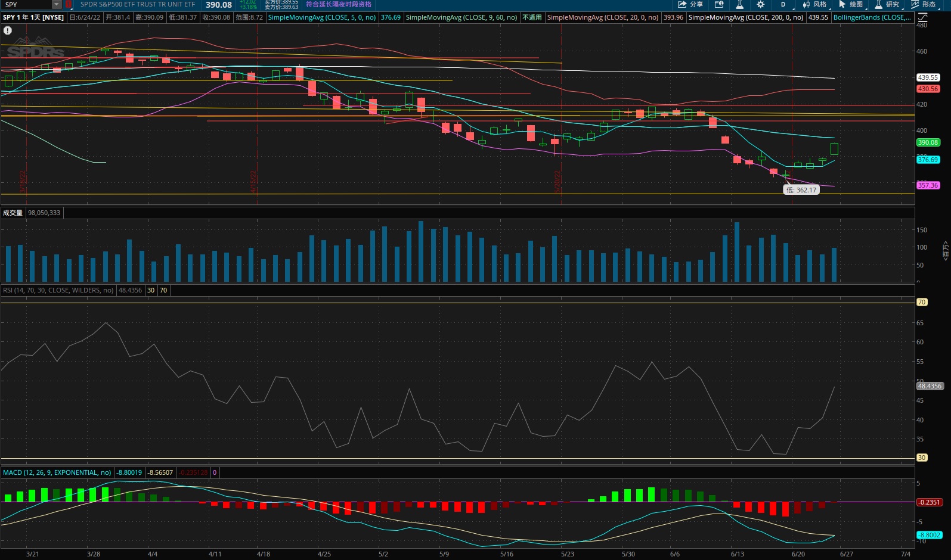
Task: Click the 3/21 date on time axis
Action: click(33, 554)
